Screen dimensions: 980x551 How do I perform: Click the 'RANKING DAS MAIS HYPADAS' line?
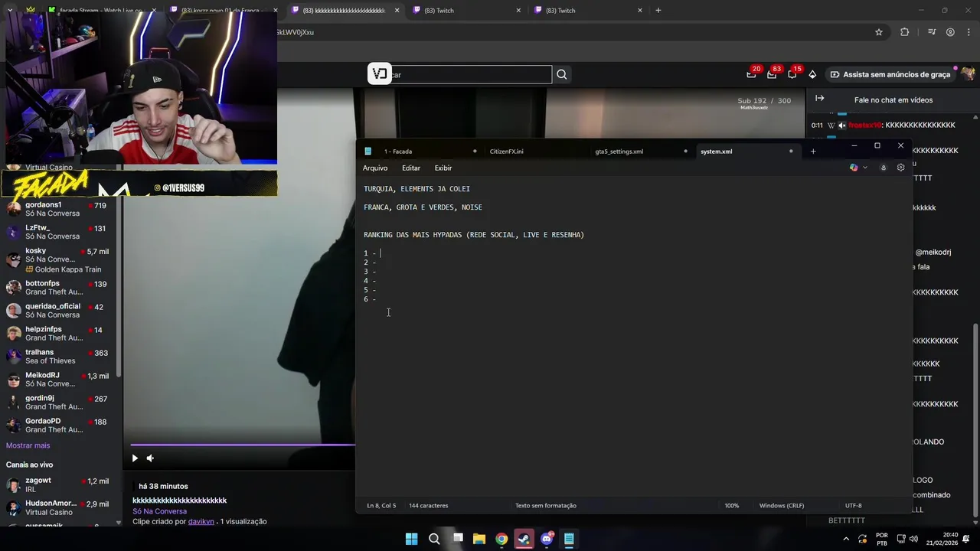474,235
